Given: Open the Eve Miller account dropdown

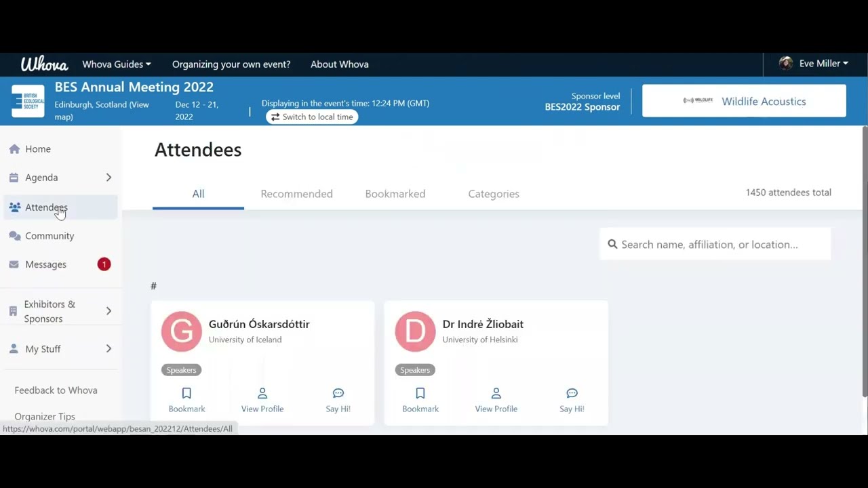Looking at the screenshot, I should point(823,64).
